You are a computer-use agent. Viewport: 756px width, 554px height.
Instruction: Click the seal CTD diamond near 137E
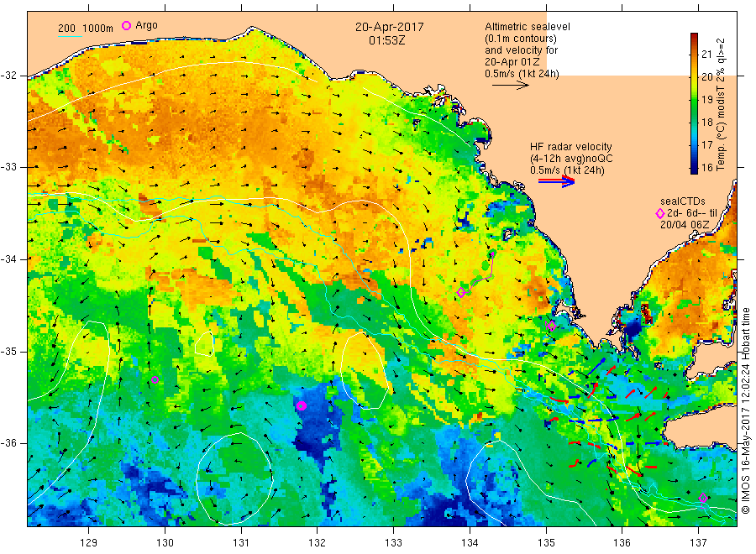[703, 498]
